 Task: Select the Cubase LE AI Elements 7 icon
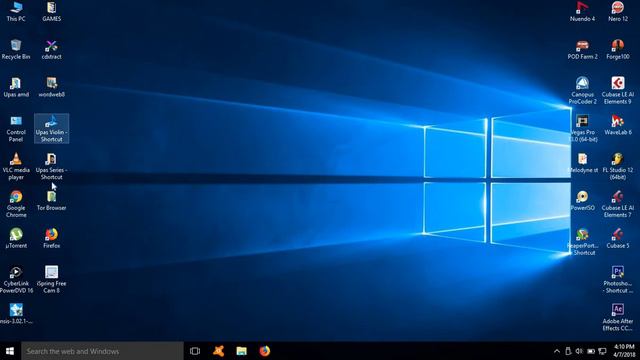point(618,204)
